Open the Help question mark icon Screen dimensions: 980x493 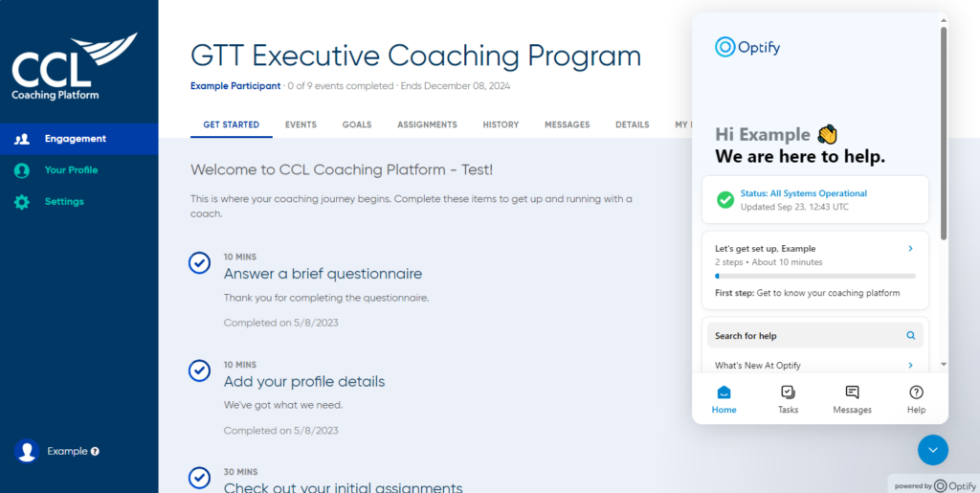point(916,392)
